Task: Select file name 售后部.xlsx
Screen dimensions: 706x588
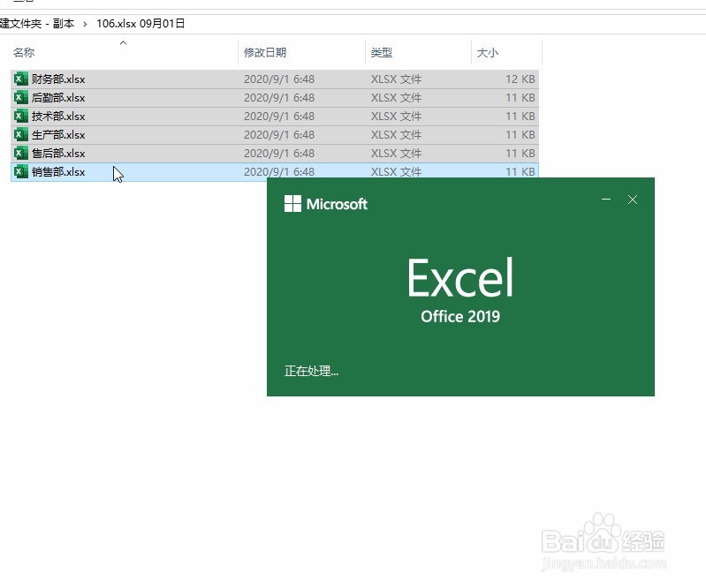Action: [58, 153]
